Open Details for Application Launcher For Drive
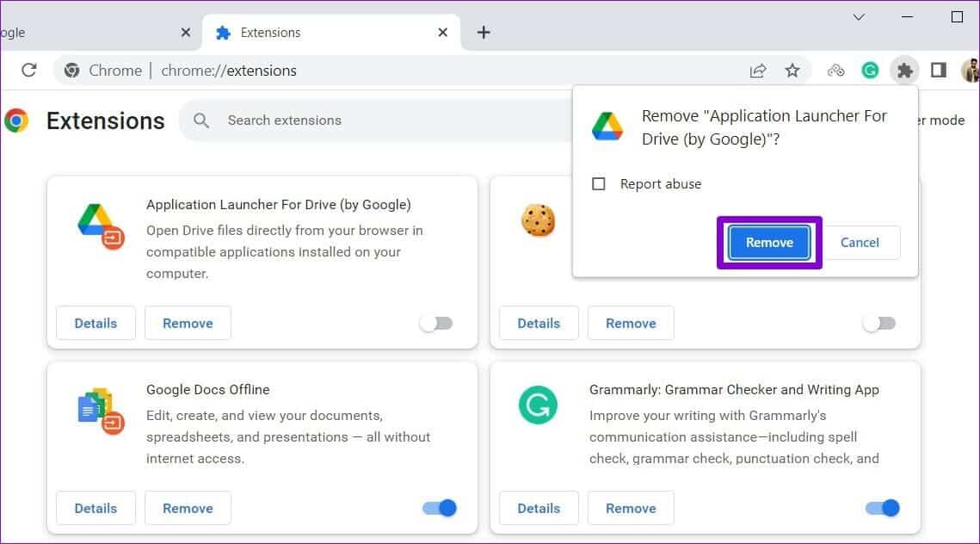The height and width of the screenshot is (544, 980). point(96,324)
